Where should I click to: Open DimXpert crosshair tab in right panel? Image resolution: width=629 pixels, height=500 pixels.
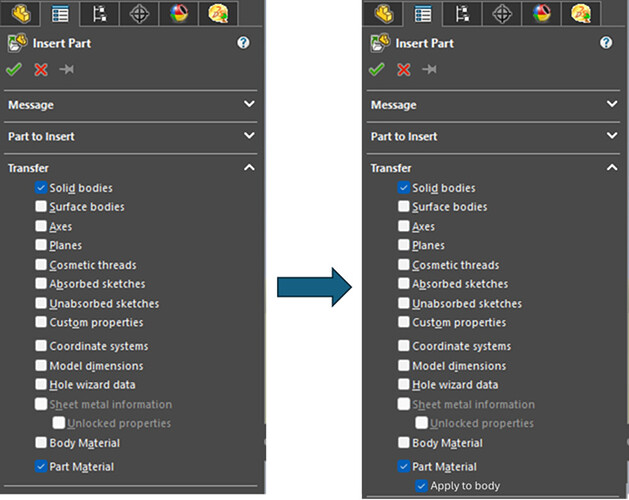pyautogui.click(x=502, y=14)
